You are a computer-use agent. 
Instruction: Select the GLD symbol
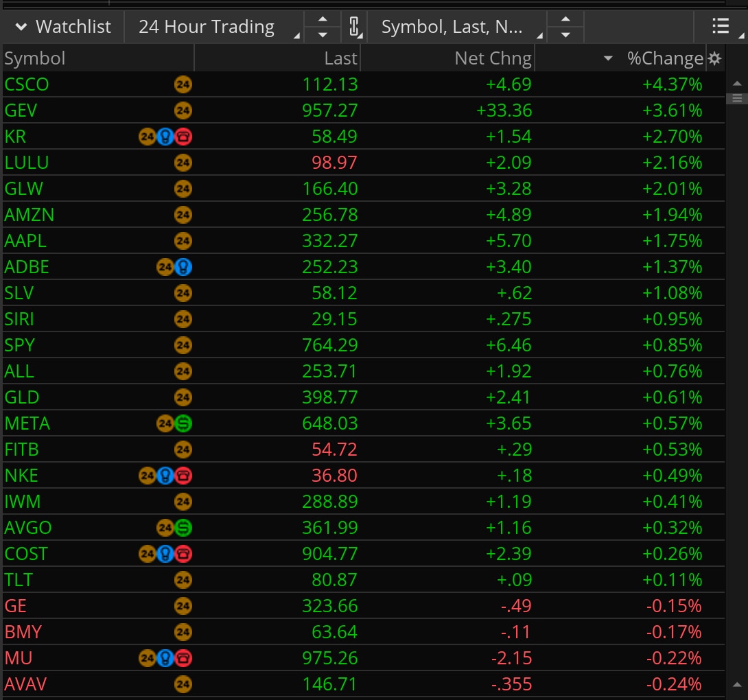click(22, 397)
